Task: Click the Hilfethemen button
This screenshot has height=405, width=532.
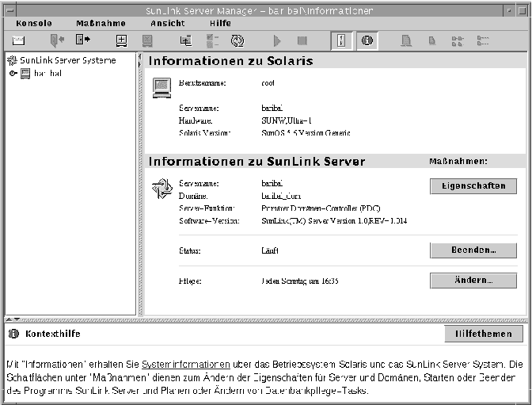Action: (x=484, y=334)
